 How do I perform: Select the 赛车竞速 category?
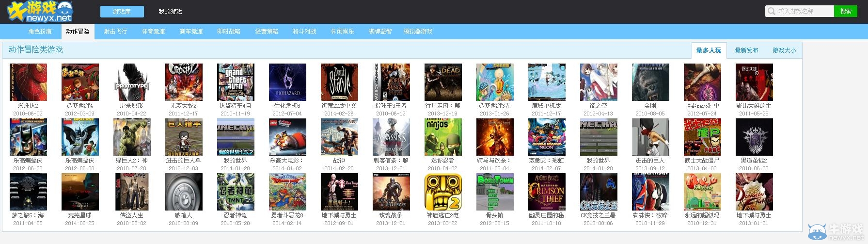[191, 31]
